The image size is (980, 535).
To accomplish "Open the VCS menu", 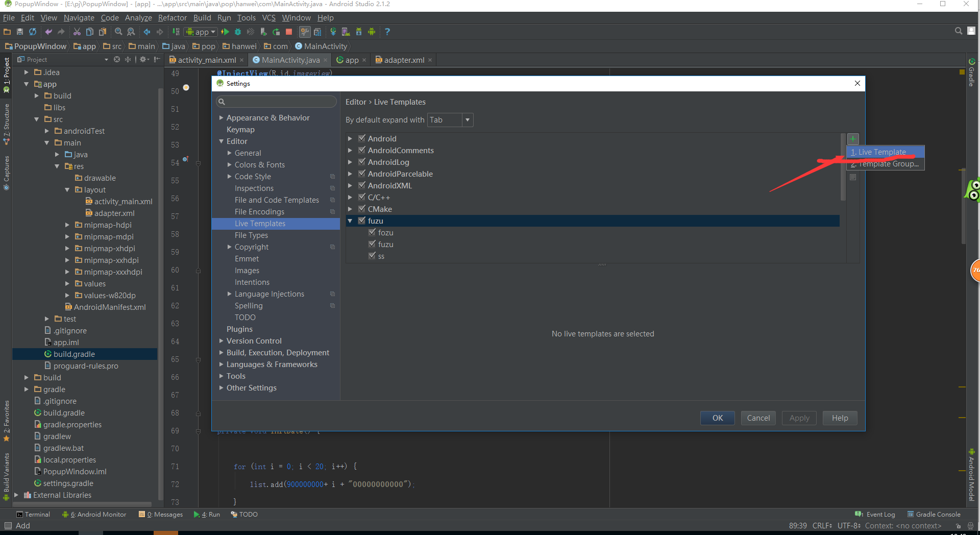I will coord(269,18).
